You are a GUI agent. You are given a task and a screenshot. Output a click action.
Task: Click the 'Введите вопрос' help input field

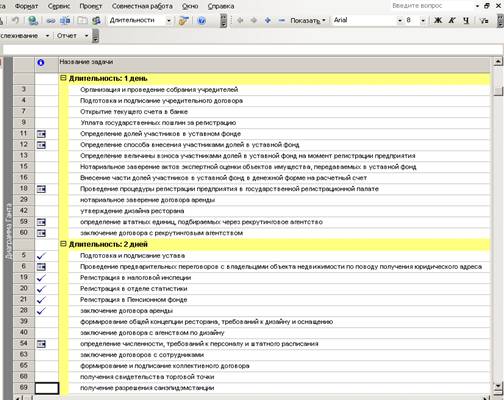(433, 6)
